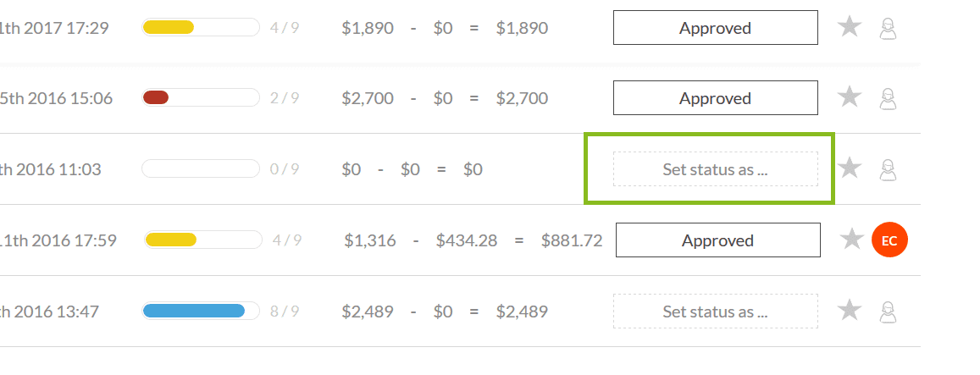Click the orange EC assignee avatar
The height and width of the screenshot is (375, 980).
[889, 240]
